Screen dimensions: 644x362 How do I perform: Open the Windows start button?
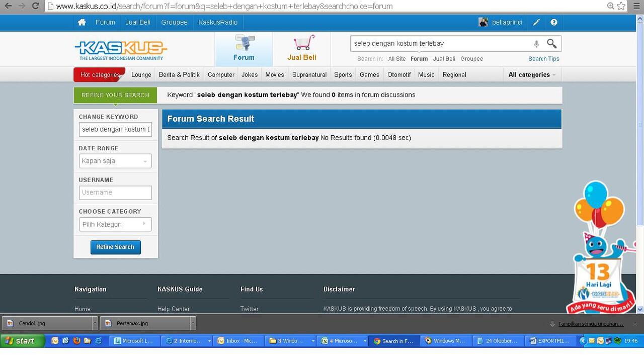(23, 340)
